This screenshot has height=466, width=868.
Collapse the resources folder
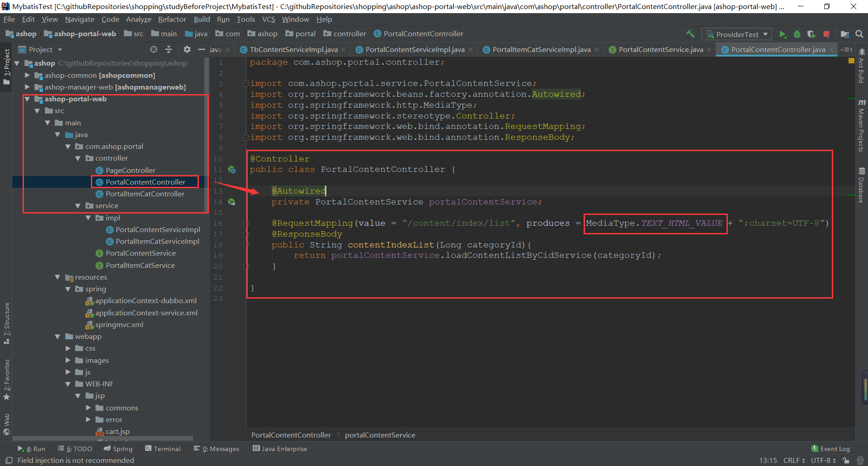click(x=57, y=277)
